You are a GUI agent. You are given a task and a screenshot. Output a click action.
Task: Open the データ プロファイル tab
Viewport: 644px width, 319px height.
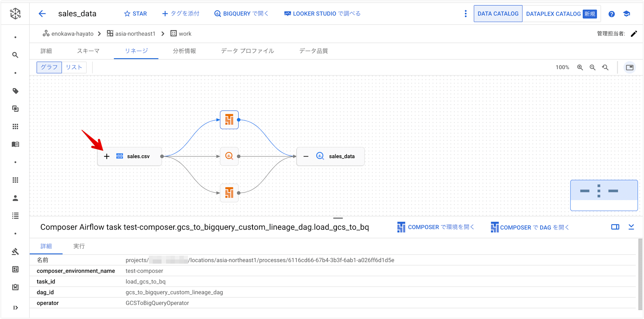247,51
